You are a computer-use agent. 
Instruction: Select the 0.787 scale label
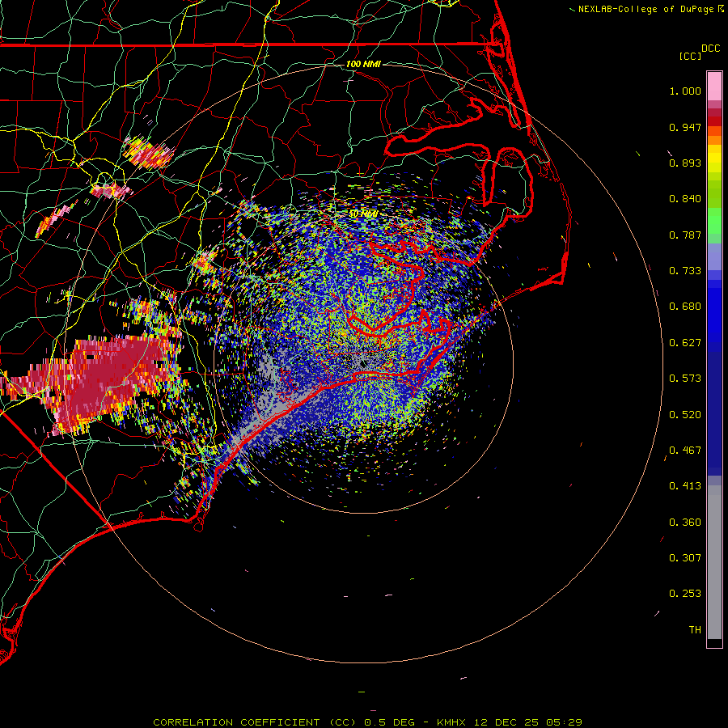pyautogui.click(x=685, y=235)
